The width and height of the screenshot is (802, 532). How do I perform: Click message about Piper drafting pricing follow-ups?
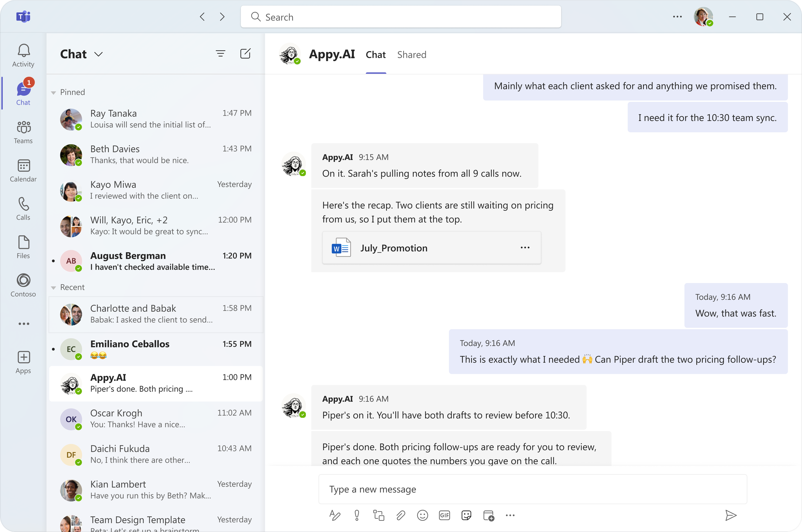click(x=618, y=351)
